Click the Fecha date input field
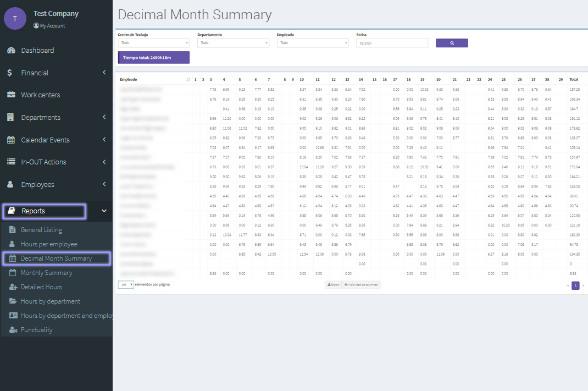The width and height of the screenshot is (588, 391). [x=392, y=43]
